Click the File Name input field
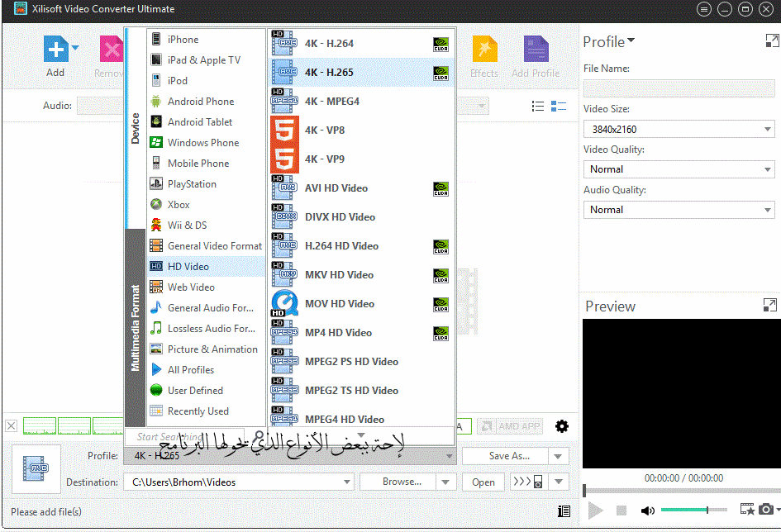This screenshot has height=532, width=781. tap(679, 88)
